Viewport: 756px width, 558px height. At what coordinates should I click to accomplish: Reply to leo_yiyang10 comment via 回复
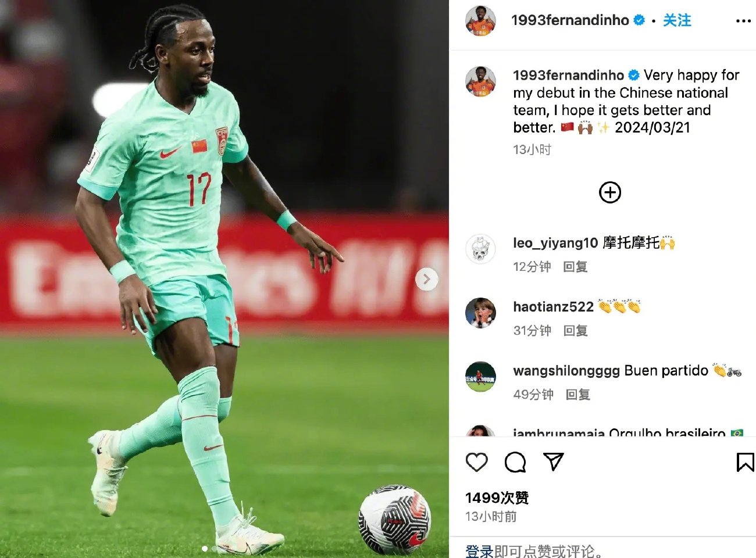[575, 267]
